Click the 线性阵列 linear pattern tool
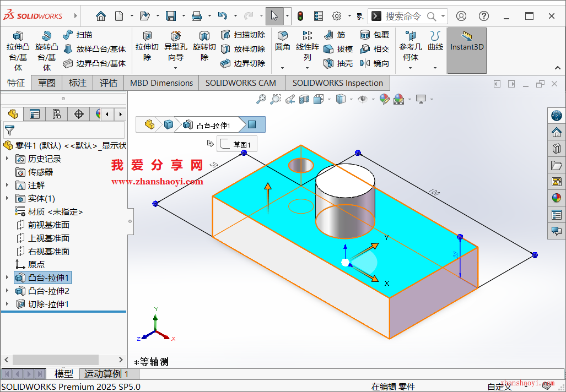 pos(307,46)
